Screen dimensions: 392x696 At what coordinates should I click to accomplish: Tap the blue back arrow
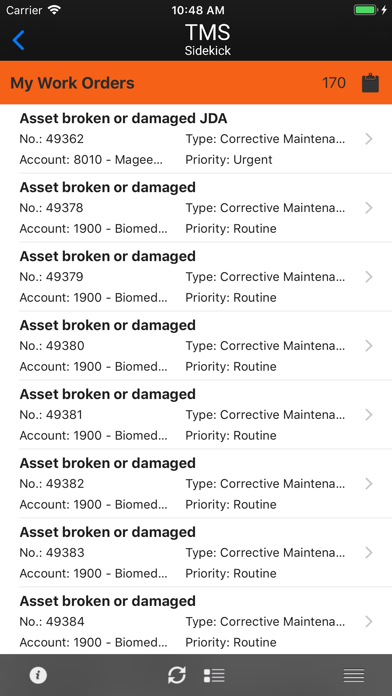click(18, 40)
